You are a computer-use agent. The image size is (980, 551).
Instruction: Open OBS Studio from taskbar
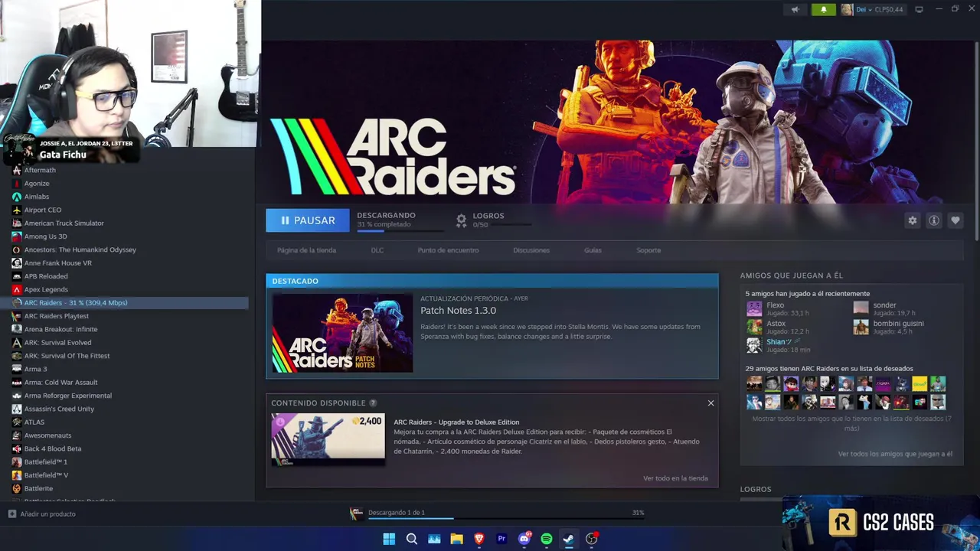pyautogui.click(x=591, y=539)
